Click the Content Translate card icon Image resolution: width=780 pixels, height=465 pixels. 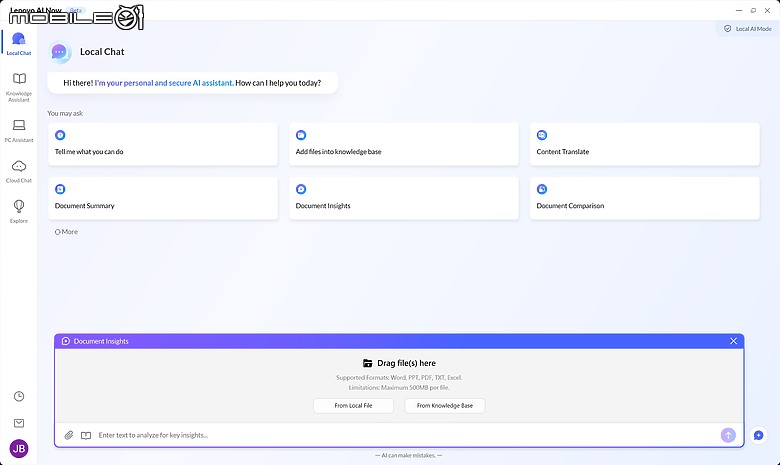pyautogui.click(x=542, y=135)
